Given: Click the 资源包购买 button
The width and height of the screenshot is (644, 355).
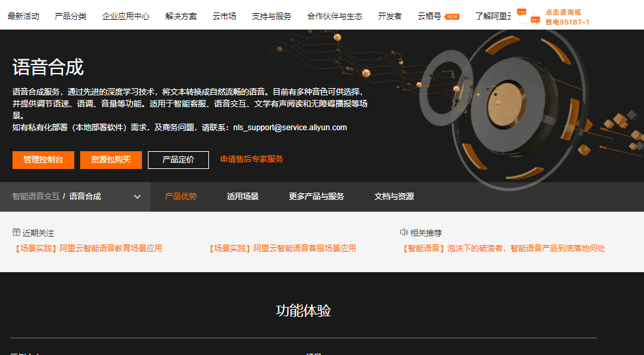Looking at the screenshot, I should pos(111,160).
